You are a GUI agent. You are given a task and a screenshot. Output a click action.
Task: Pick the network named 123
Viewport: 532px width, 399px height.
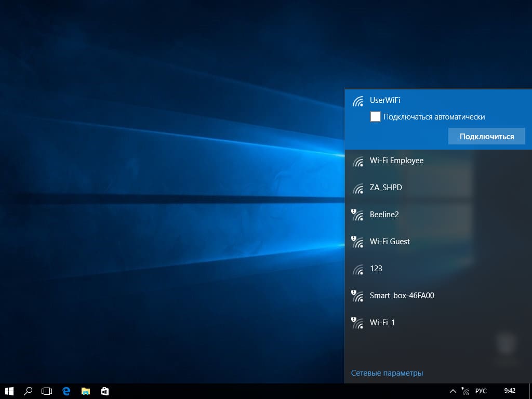[x=376, y=269]
